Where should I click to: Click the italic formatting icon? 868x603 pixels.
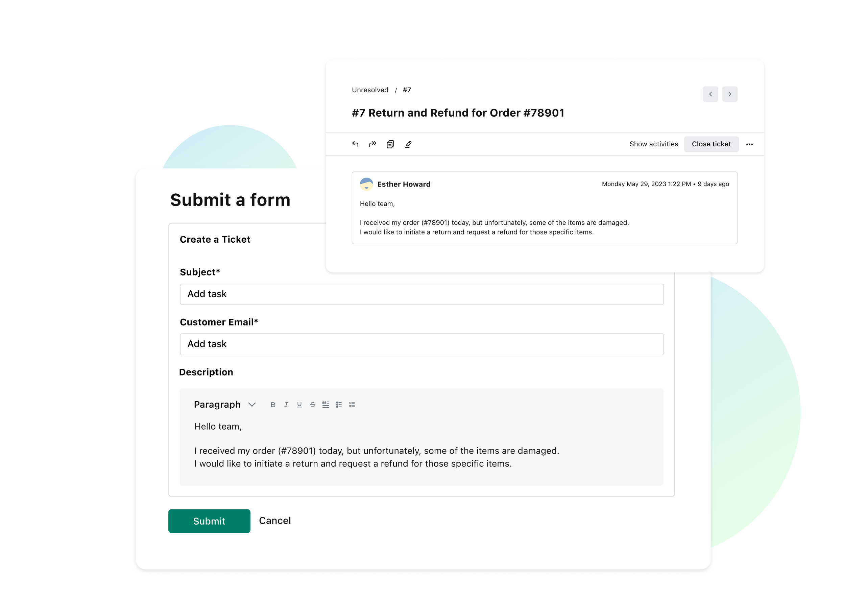(x=286, y=404)
